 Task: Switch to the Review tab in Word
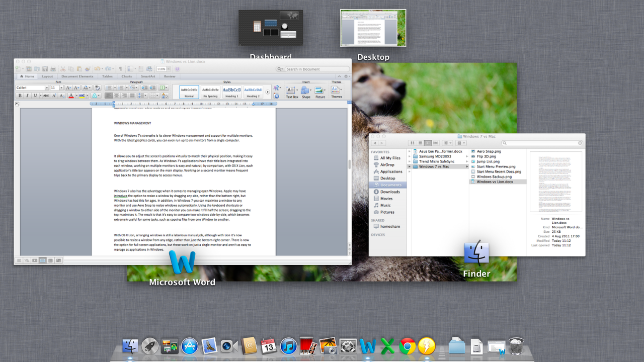click(170, 76)
